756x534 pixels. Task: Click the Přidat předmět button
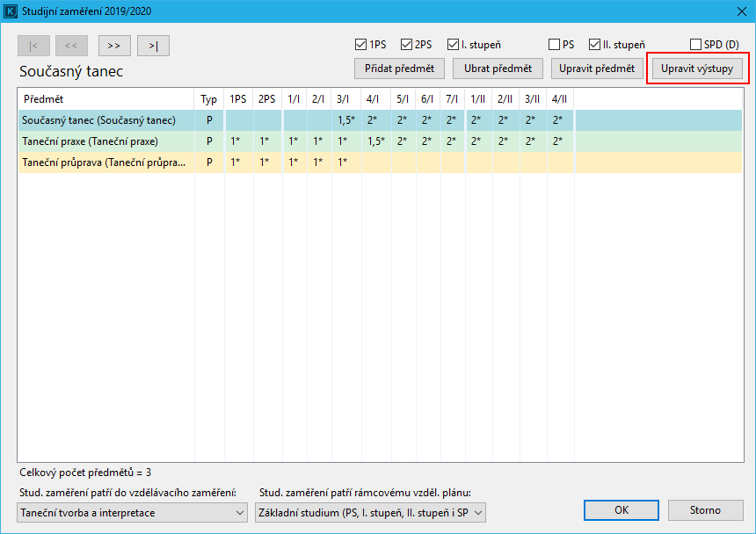tap(399, 69)
